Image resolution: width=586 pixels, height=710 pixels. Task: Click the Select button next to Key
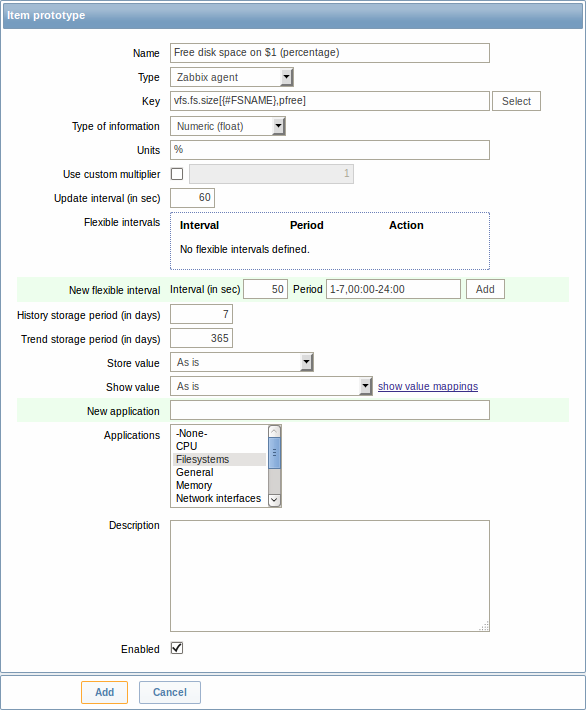tap(516, 101)
